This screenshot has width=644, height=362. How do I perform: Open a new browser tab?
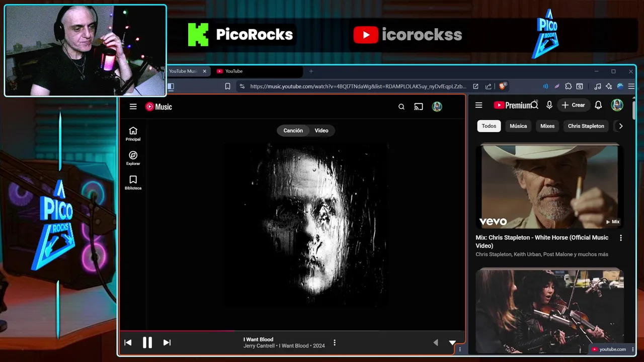[311, 71]
